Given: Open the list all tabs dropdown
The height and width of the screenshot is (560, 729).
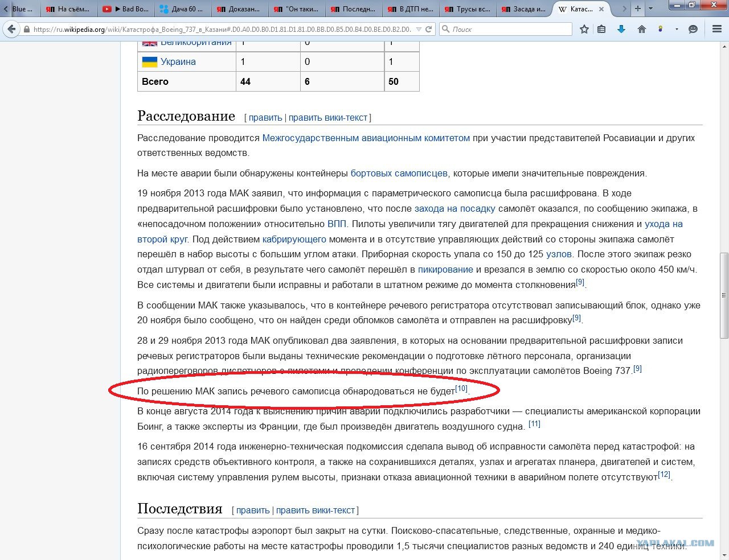Looking at the screenshot, I should (x=651, y=9).
